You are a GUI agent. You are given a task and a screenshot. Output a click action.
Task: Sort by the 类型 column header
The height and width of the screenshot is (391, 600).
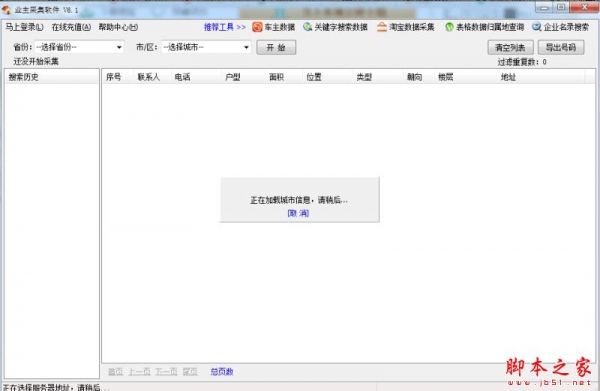[x=378, y=77]
